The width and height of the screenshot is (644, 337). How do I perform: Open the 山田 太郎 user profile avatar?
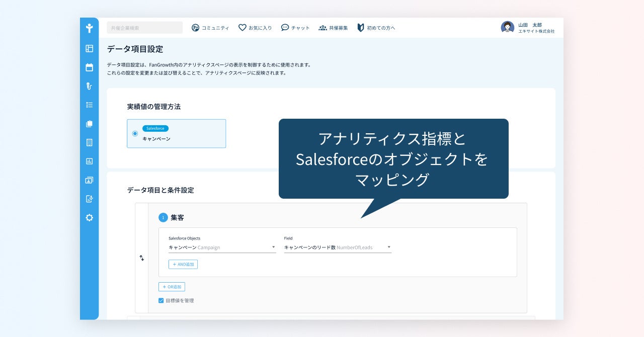507,27
